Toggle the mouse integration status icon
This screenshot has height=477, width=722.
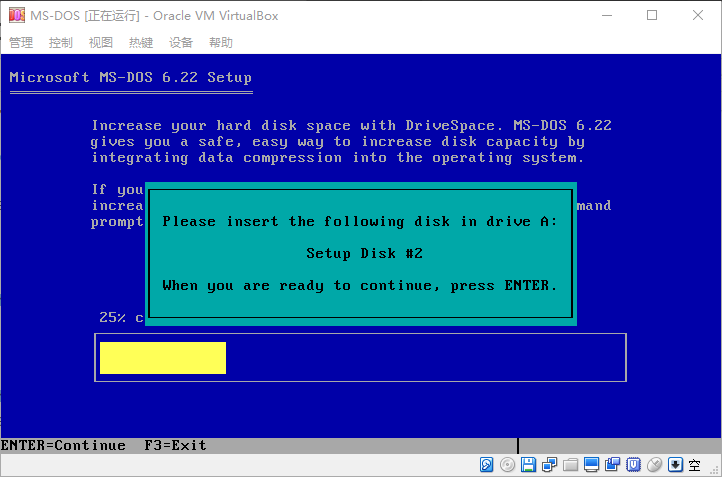[x=654, y=465]
